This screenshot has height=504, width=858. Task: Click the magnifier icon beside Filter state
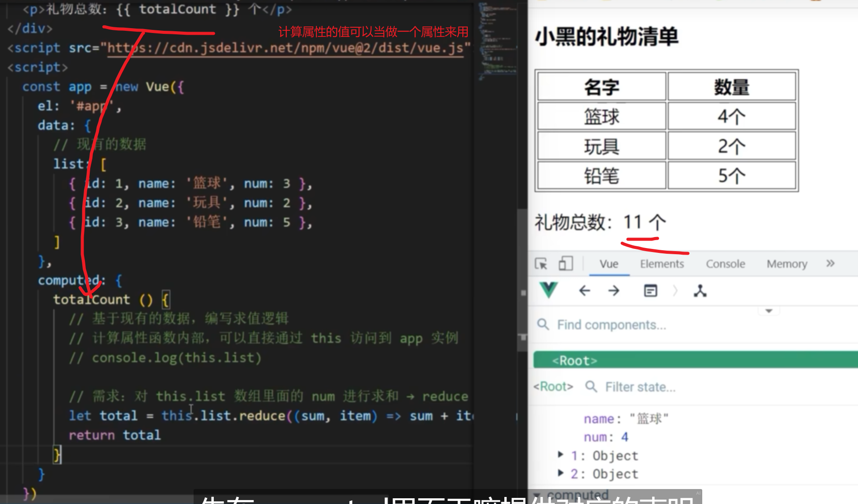pyautogui.click(x=591, y=387)
